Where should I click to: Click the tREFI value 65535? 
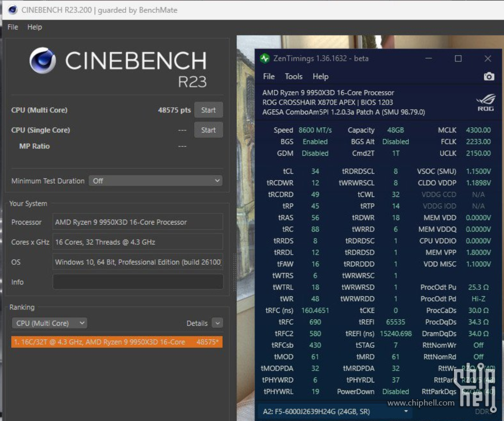[395, 322]
